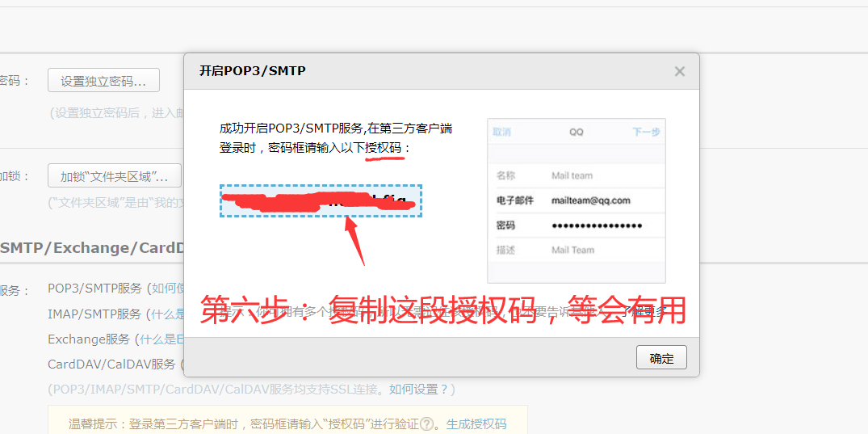Click the 设置独立密码 button
This screenshot has width=868, height=434.
tap(103, 81)
